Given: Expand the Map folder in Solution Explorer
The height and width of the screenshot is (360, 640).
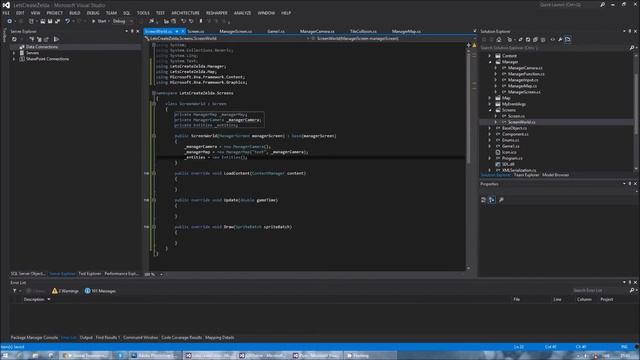Looking at the screenshot, I should coord(490,98).
